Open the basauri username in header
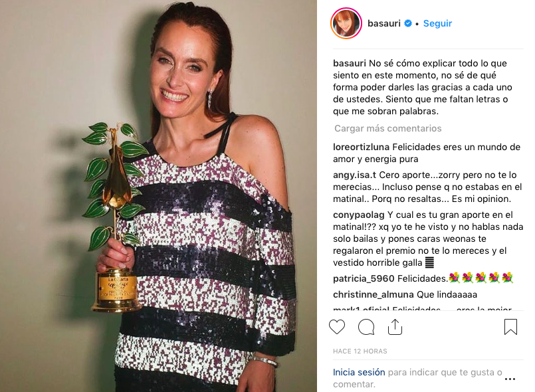 (x=384, y=23)
